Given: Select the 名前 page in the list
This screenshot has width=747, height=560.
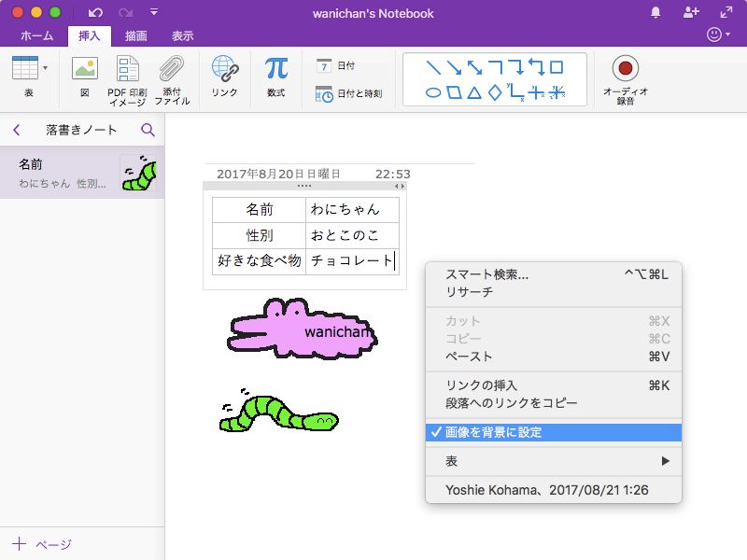Looking at the screenshot, I should click(x=82, y=173).
